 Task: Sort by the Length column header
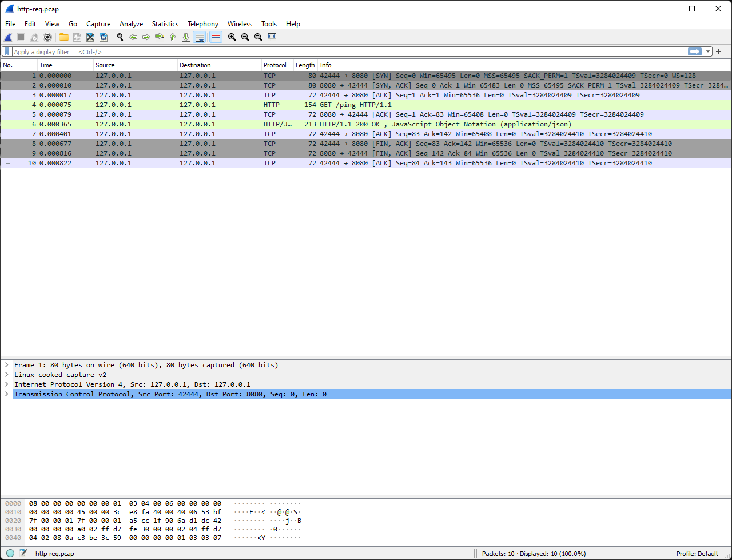[305, 65]
